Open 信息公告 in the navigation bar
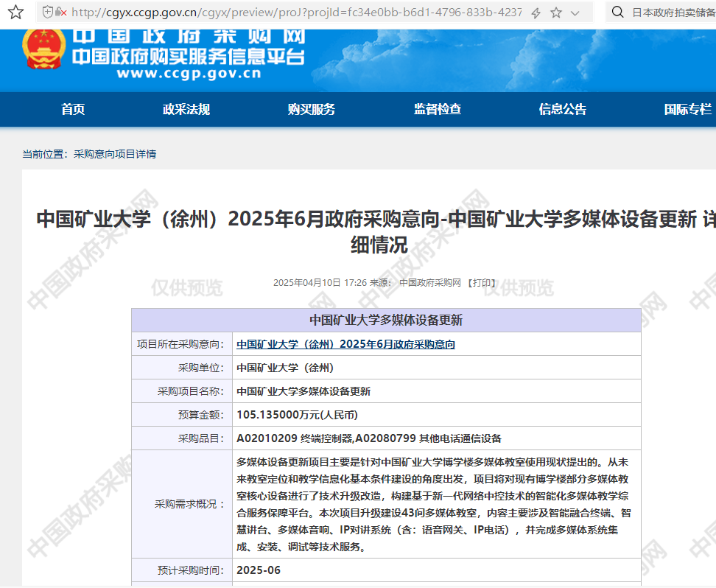 (x=563, y=109)
